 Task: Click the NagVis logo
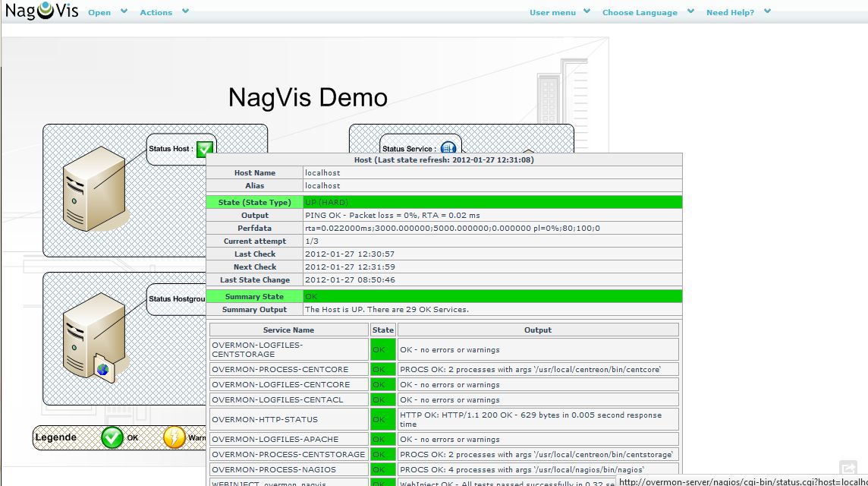[x=42, y=11]
